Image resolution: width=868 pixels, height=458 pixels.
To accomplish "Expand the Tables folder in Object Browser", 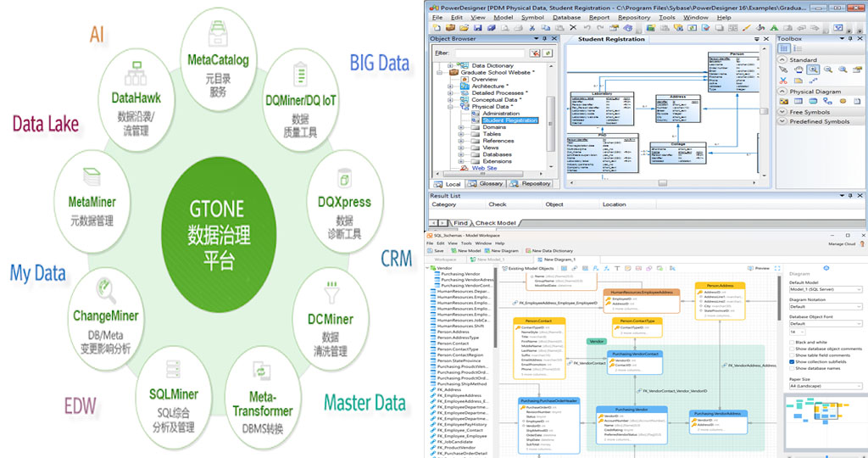I will (461, 134).
